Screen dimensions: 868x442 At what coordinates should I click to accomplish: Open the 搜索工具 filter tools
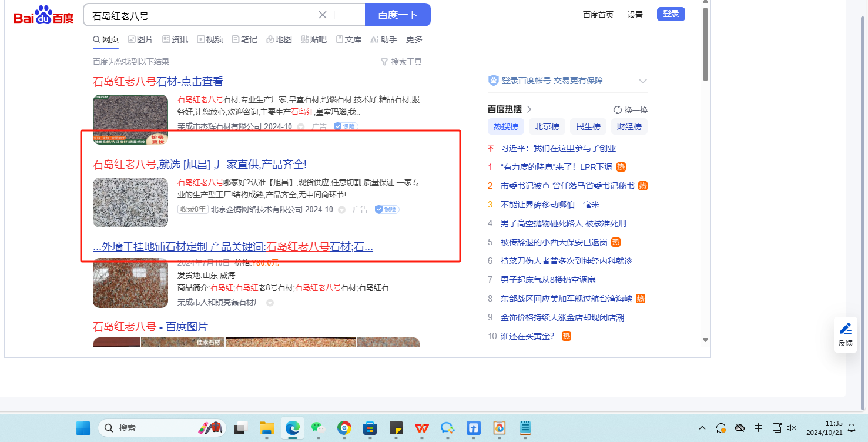[x=401, y=62]
